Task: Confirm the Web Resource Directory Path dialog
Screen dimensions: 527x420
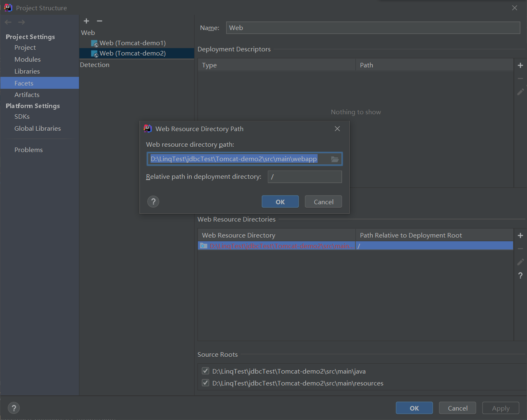Action: pos(280,202)
